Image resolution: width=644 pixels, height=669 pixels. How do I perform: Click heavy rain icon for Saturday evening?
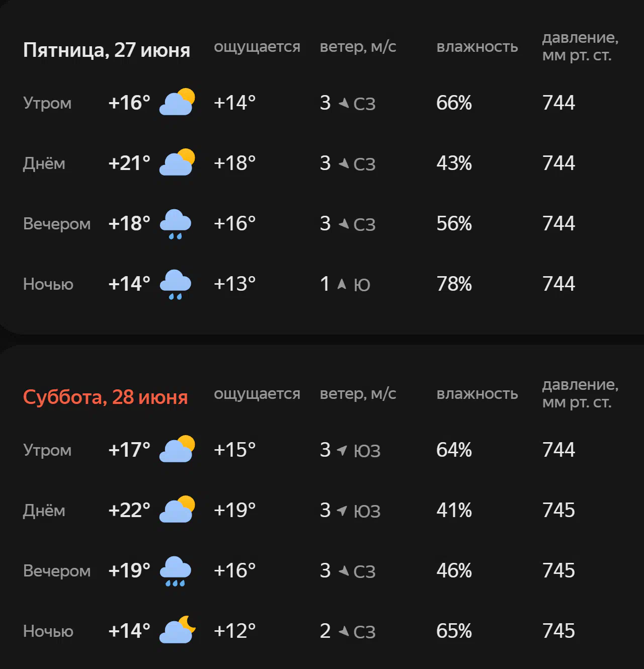(176, 571)
